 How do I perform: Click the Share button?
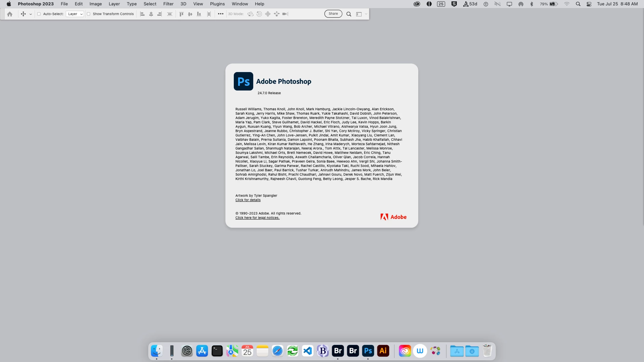(x=333, y=14)
